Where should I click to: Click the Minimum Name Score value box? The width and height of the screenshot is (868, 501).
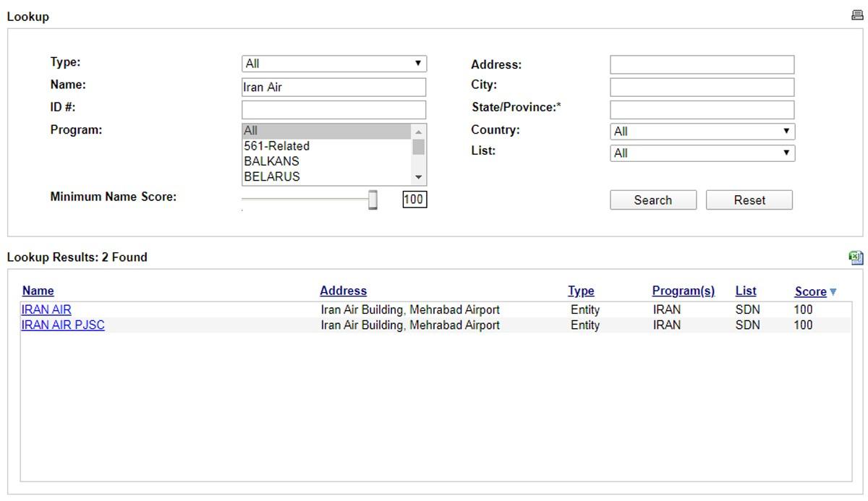[414, 200]
